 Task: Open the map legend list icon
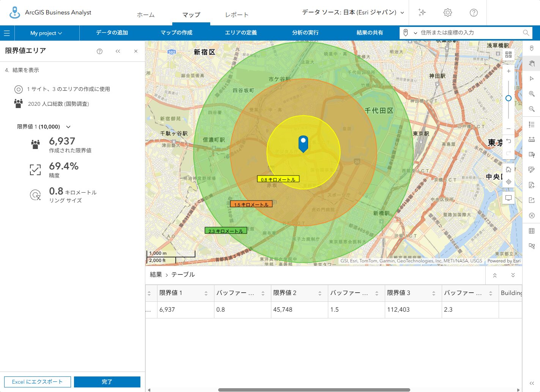coord(532,124)
